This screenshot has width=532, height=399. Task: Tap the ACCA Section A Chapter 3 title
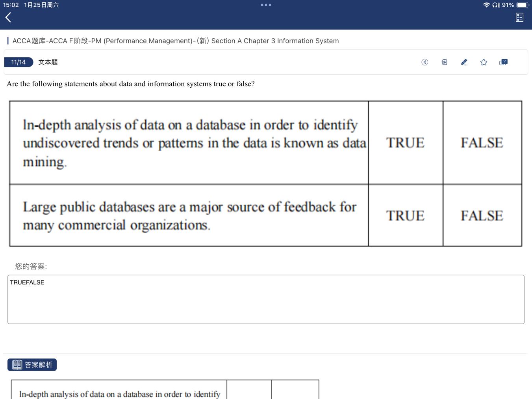pos(176,41)
